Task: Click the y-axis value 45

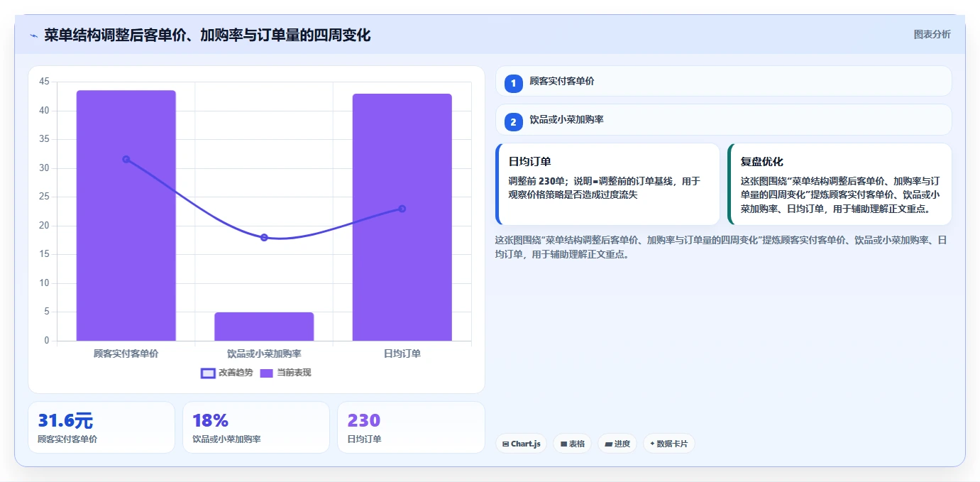Action: click(44, 82)
